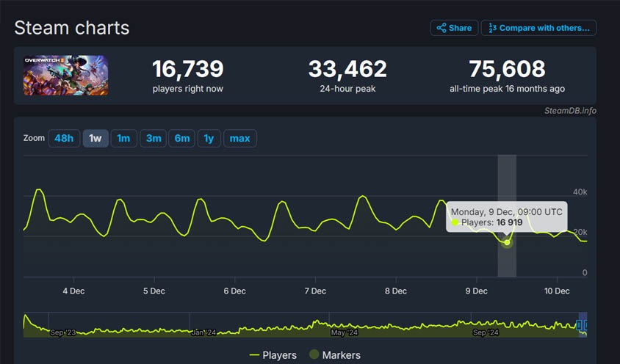Click the 7 Dec axis label
The height and width of the screenshot is (364, 620).
click(x=315, y=291)
